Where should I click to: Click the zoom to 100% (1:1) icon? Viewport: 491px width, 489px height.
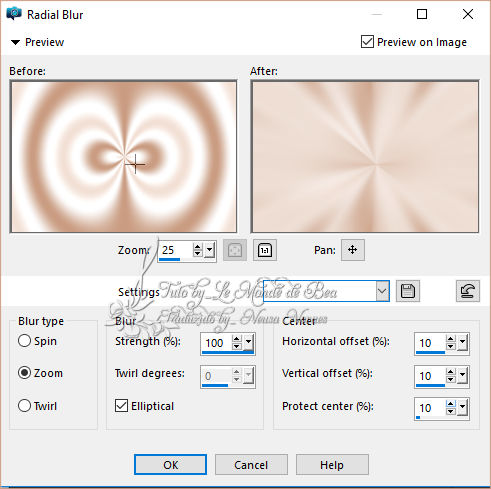pyautogui.click(x=265, y=250)
